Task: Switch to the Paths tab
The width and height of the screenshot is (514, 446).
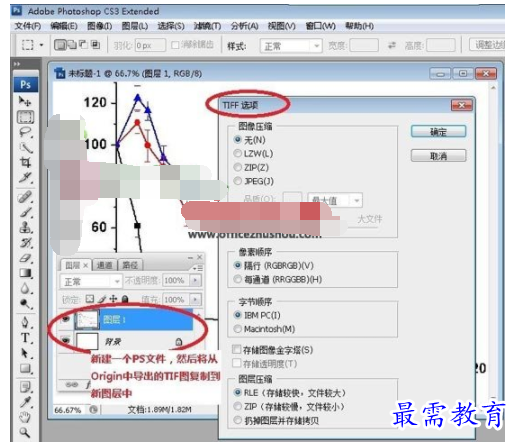Action: (130, 265)
